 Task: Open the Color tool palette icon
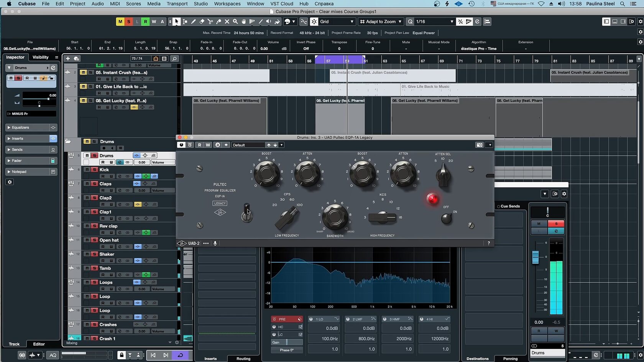click(287, 22)
